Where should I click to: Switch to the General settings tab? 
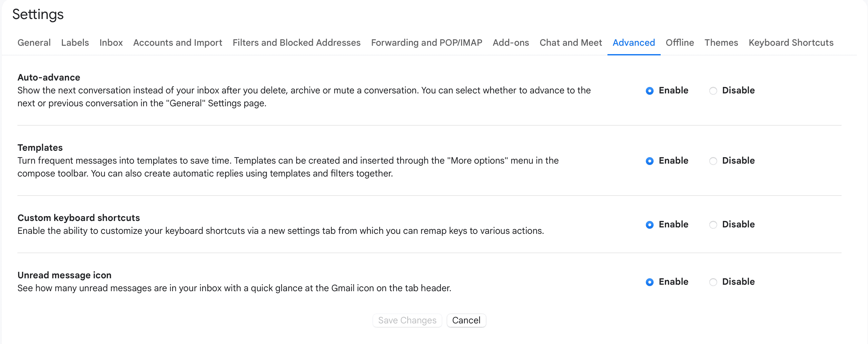point(34,43)
